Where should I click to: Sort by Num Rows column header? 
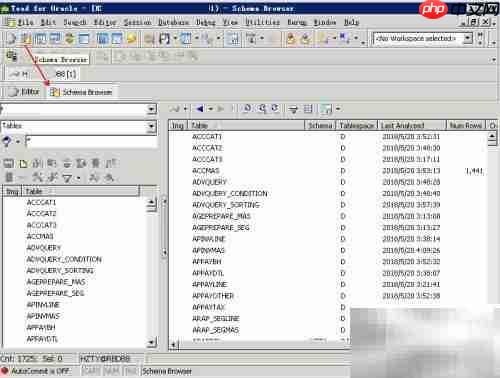pos(466,125)
